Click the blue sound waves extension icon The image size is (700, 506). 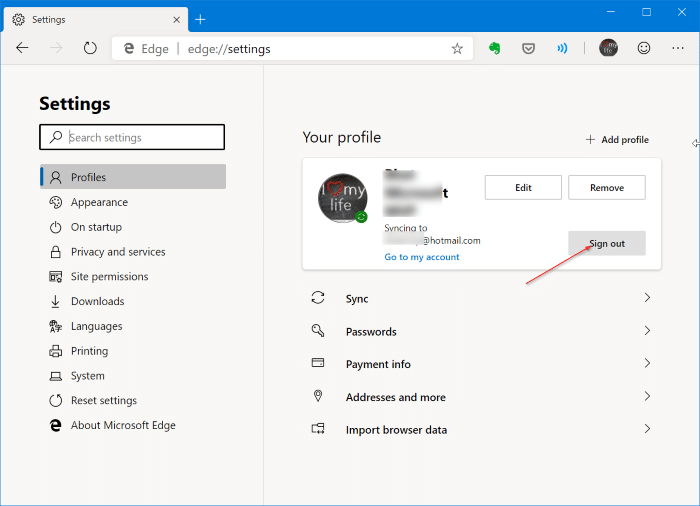pyautogui.click(x=562, y=48)
